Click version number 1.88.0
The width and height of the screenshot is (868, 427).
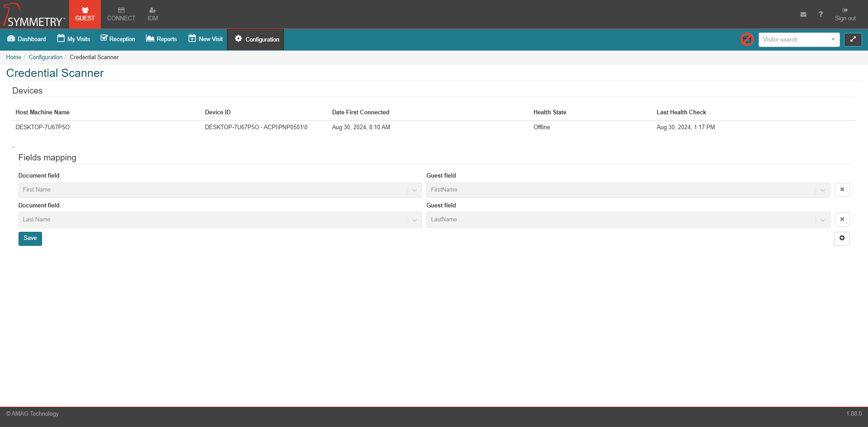[x=854, y=414]
